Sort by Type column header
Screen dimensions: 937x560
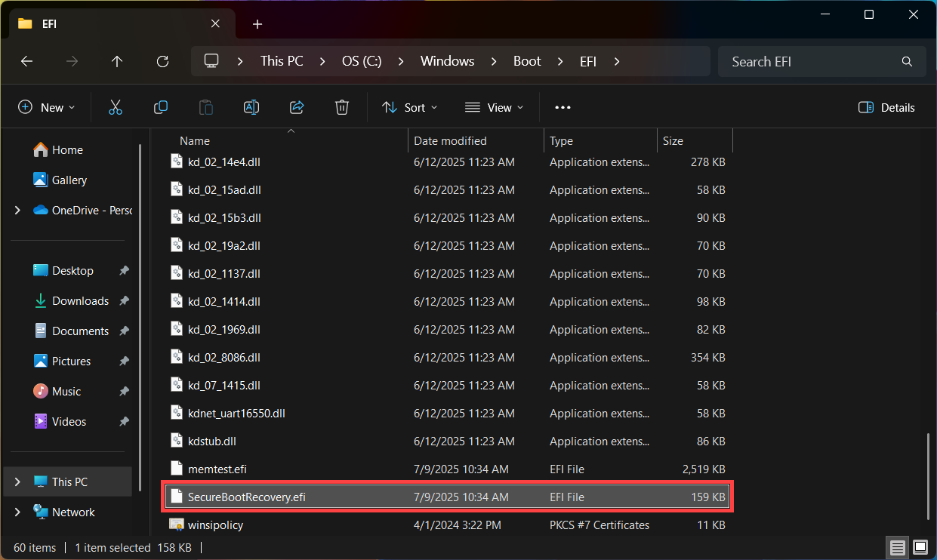[x=600, y=141]
